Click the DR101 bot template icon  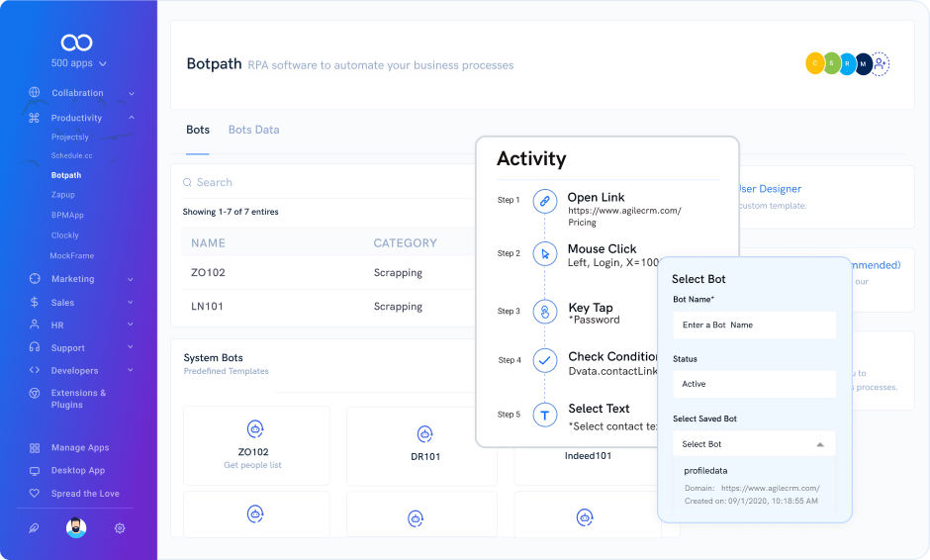tap(424, 433)
